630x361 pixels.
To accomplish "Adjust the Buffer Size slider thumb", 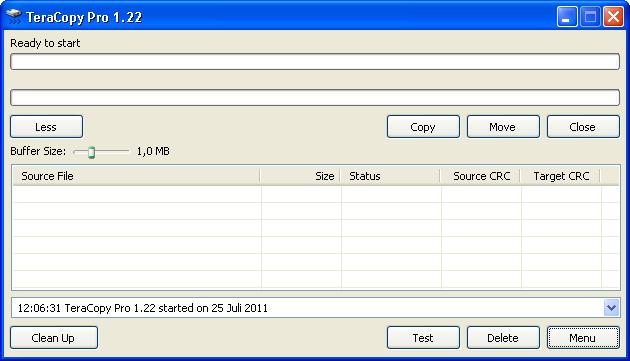I will tap(92, 152).
